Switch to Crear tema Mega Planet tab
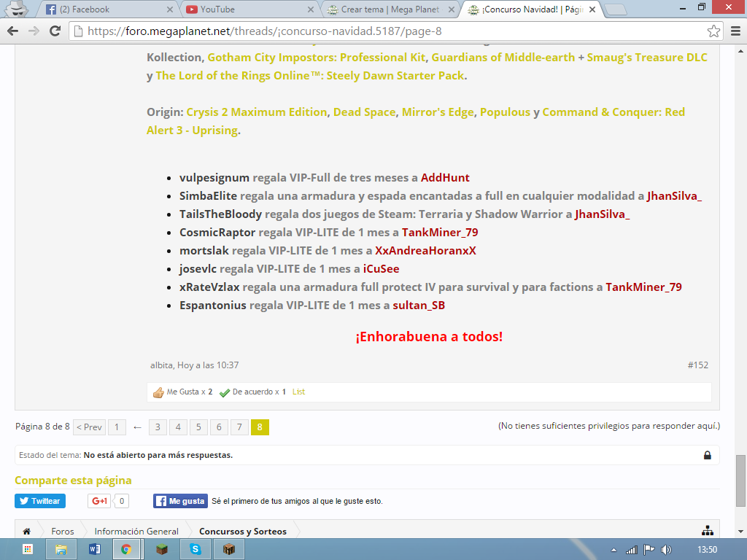The width and height of the screenshot is (747, 560). pyautogui.click(x=388, y=9)
